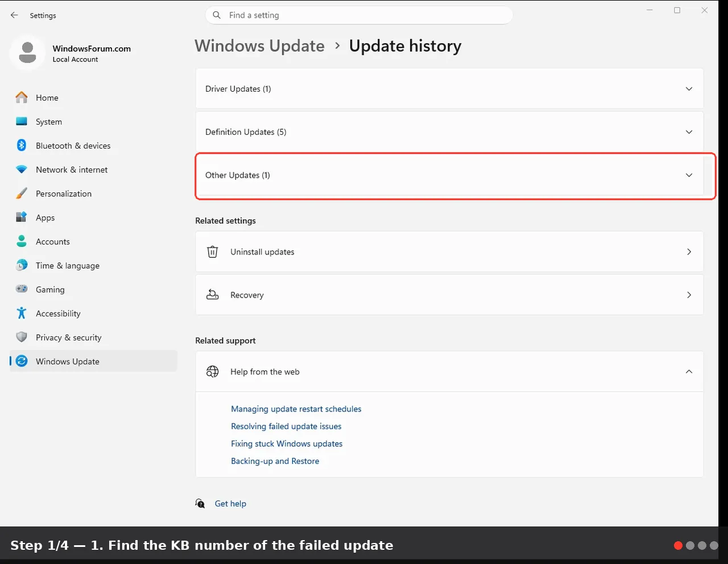The height and width of the screenshot is (564, 728).
Task: Open Backing-up and Restore link
Action: tap(275, 461)
